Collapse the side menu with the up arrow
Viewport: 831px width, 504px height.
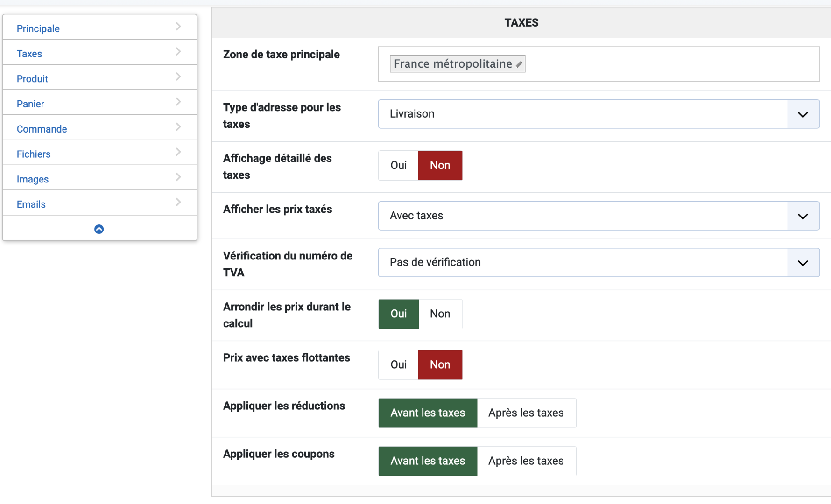tap(99, 229)
